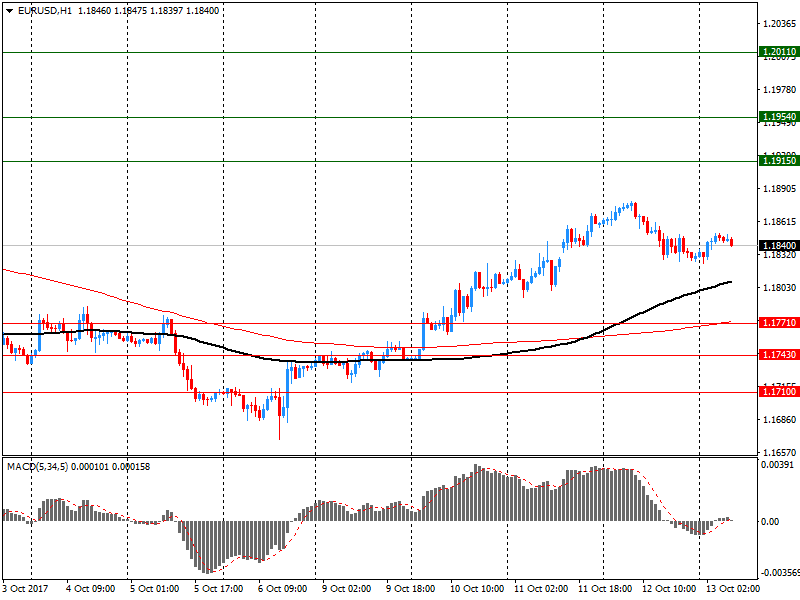Click the MACD zero level 0.00 label
The width and height of the screenshot is (800, 600).
pyautogui.click(x=770, y=521)
